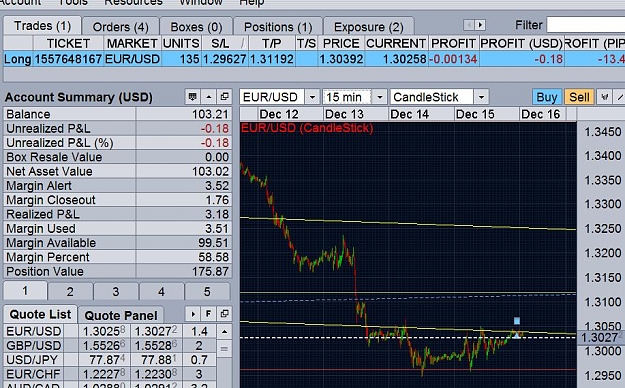This screenshot has width=625, height=388.
Task: Click the play-arrow icon beside Quote Panel
Action: tap(193, 314)
